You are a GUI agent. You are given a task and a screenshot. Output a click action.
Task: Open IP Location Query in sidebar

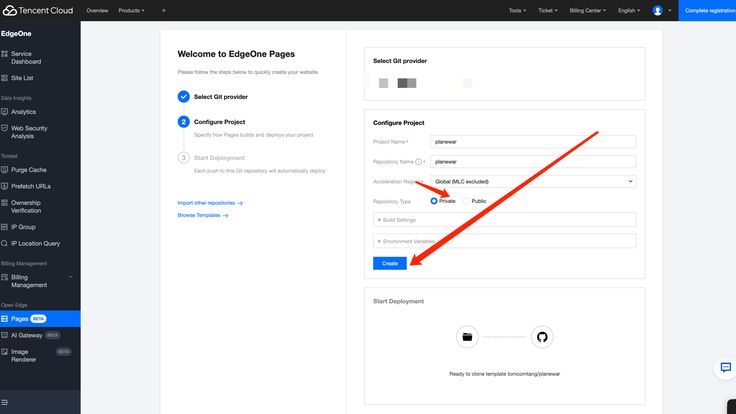coord(35,243)
